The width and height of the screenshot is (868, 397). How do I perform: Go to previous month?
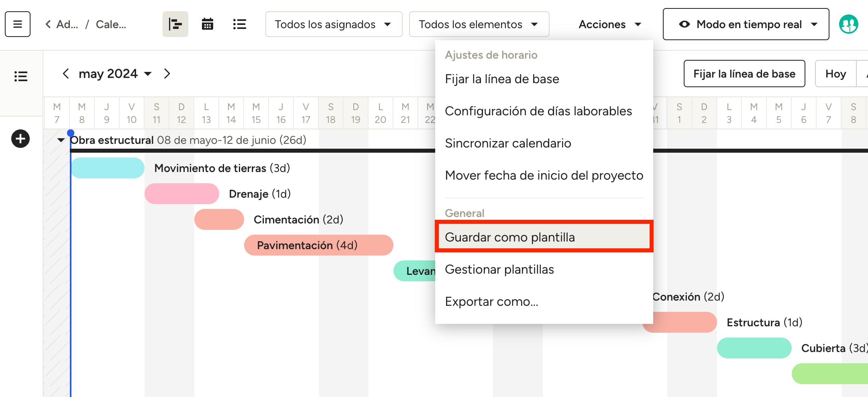(66, 74)
